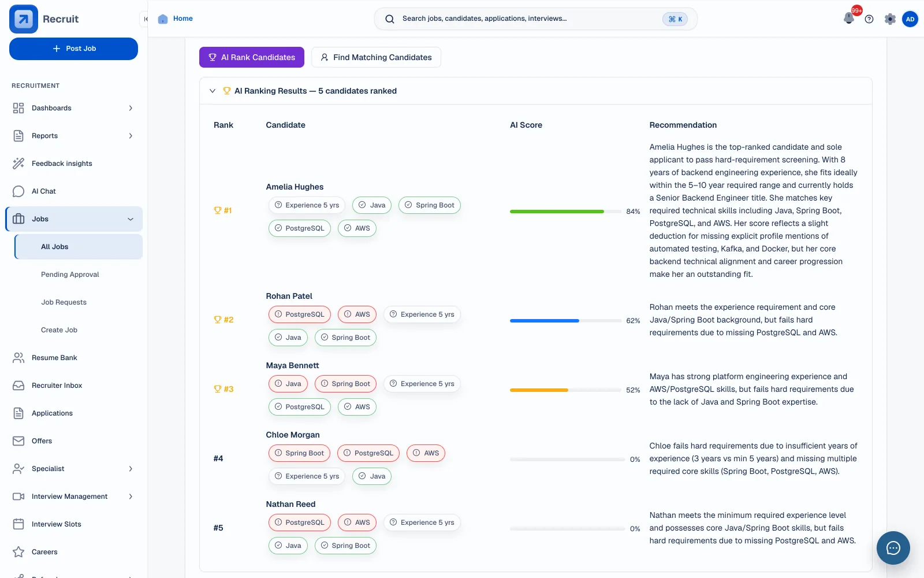
Task: Click Amelia Hughes's 84% score bar
Action: pos(567,212)
